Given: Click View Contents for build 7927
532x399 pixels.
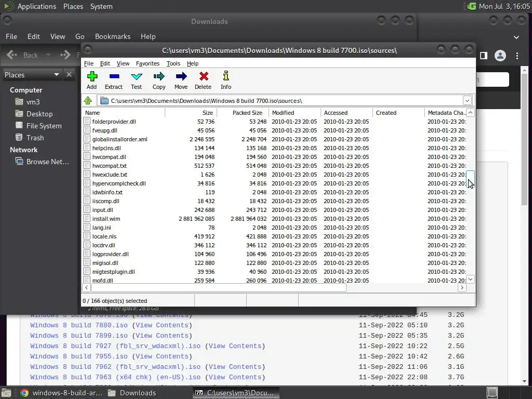Looking at the screenshot, I should tap(235, 345).
